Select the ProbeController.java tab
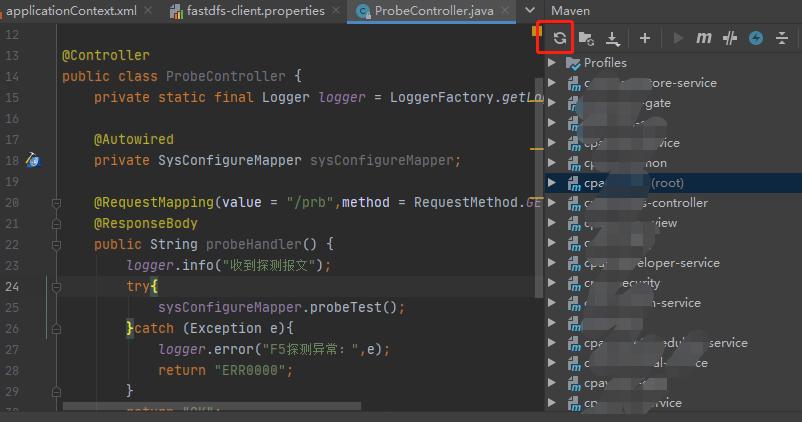The width and height of the screenshot is (802, 422). point(433,11)
